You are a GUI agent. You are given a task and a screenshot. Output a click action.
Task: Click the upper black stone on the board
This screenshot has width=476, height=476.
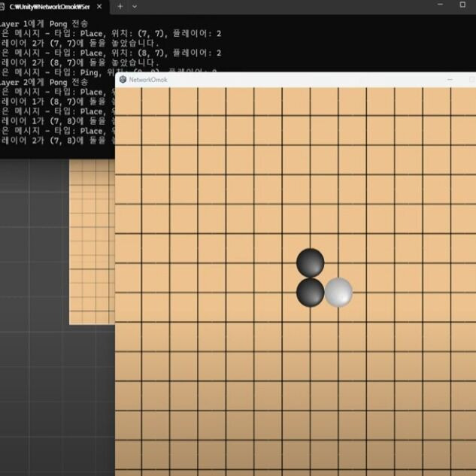click(311, 263)
